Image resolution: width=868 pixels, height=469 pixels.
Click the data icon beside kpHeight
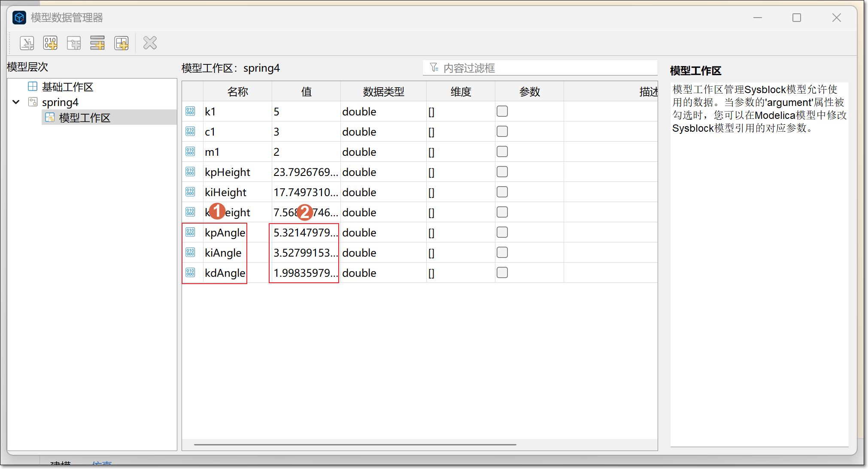coord(190,172)
